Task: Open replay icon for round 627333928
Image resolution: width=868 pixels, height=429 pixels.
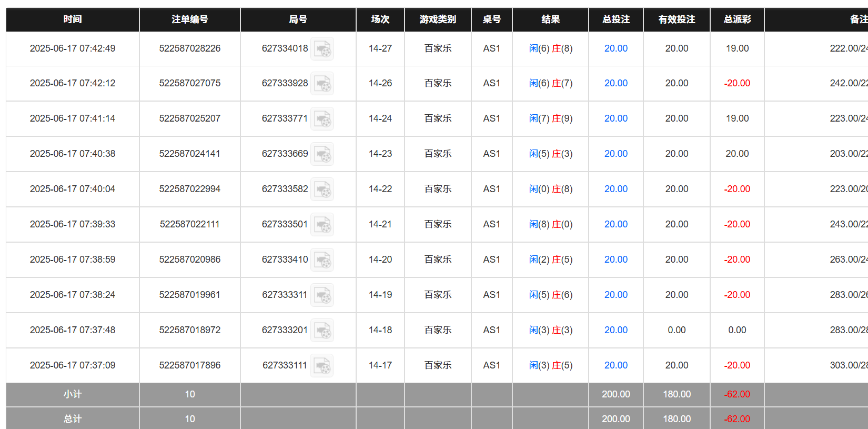Action: (322, 84)
